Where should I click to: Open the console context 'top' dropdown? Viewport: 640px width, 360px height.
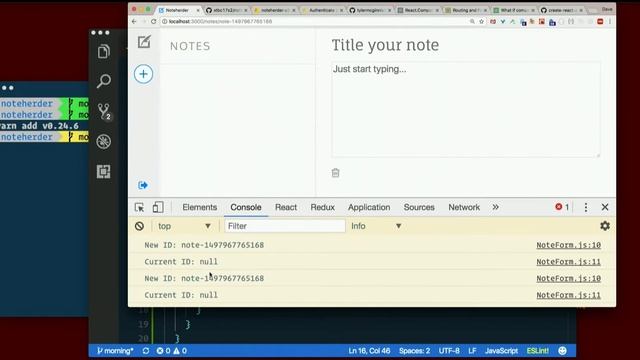[184, 226]
